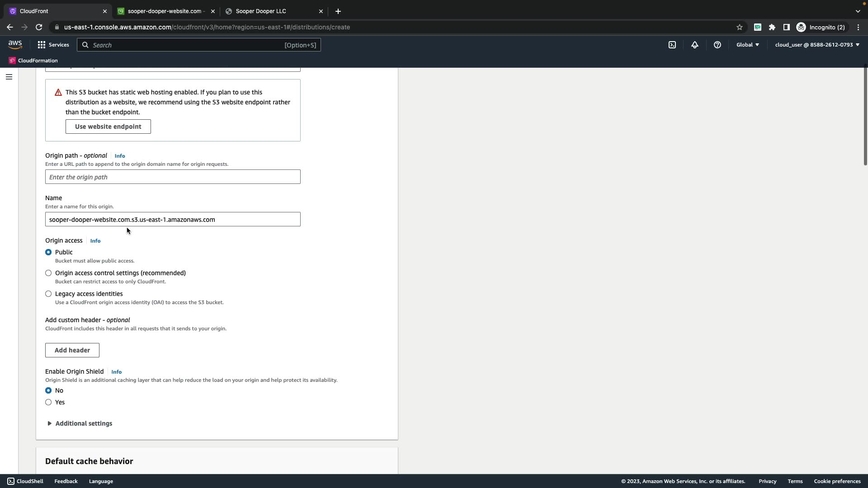The width and height of the screenshot is (868, 488).
Task: Enable Origin Shield by selecting Yes
Action: pyautogui.click(x=48, y=402)
